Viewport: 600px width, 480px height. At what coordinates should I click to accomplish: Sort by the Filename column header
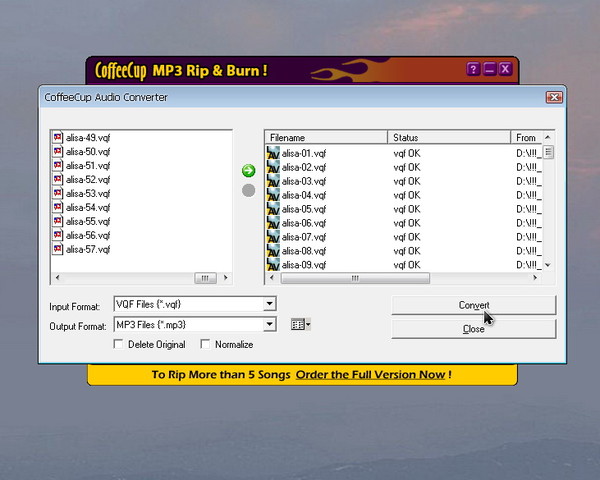point(326,137)
